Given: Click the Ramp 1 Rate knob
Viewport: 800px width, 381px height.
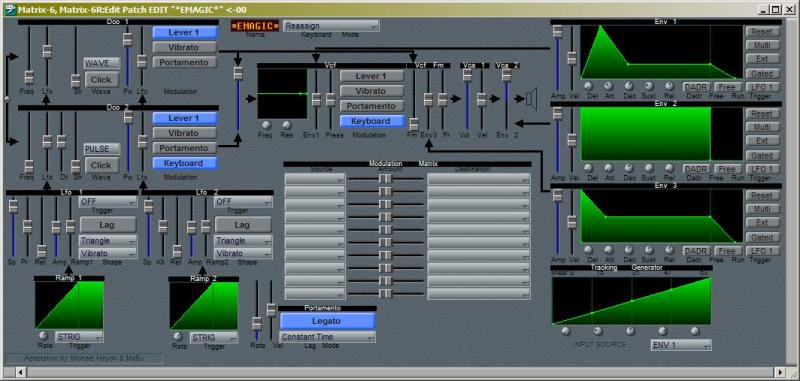Looking at the screenshot, I should click(43, 336).
